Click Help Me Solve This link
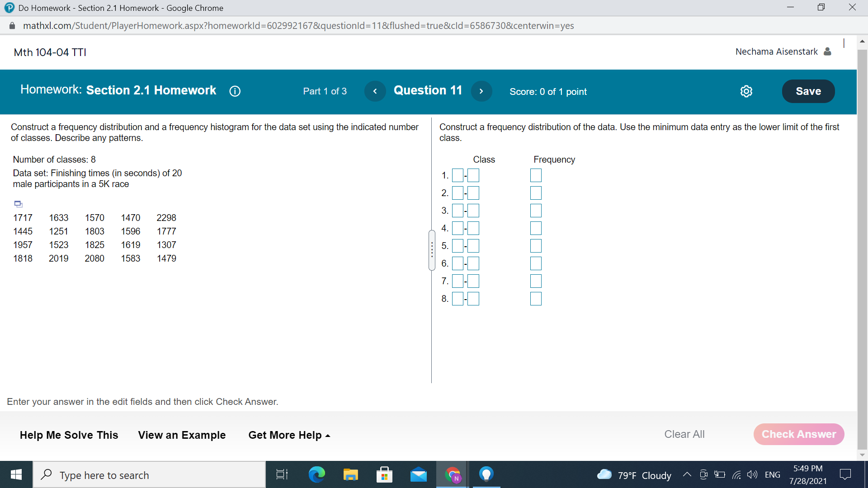Screen dimensions: 868x488 (x=69, y=434)
